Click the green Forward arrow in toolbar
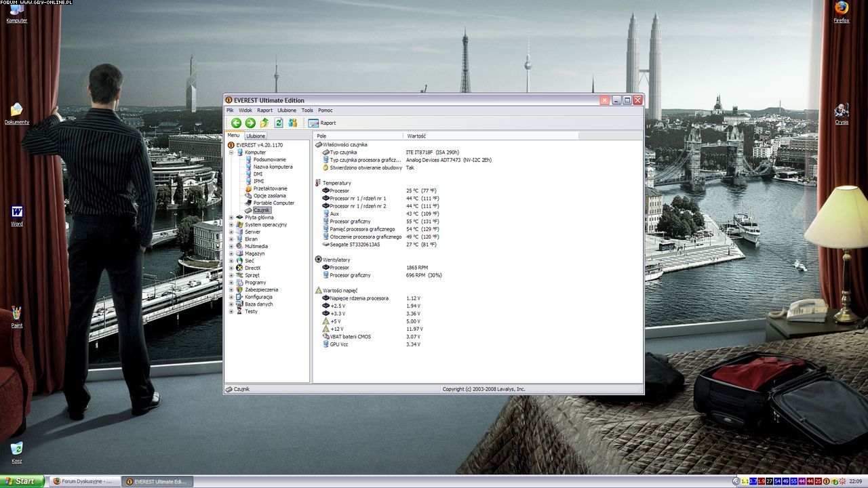868x488 pixels. coord(250,123)
